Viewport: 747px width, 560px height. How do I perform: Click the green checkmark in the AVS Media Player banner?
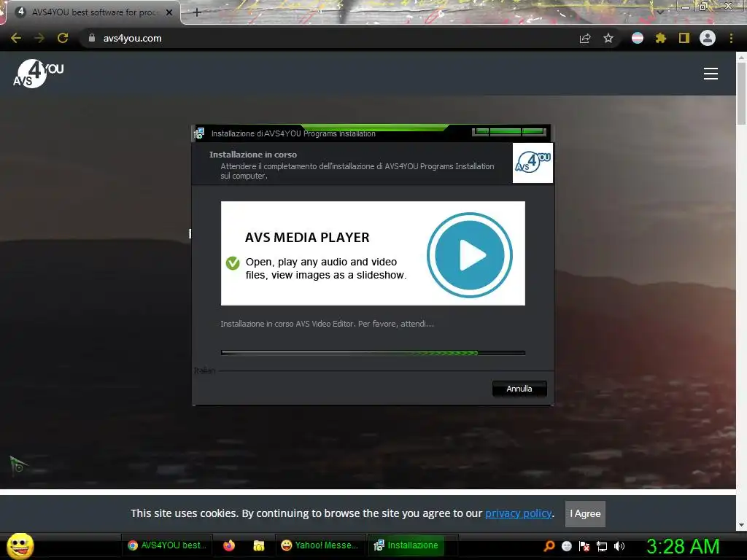233,262
